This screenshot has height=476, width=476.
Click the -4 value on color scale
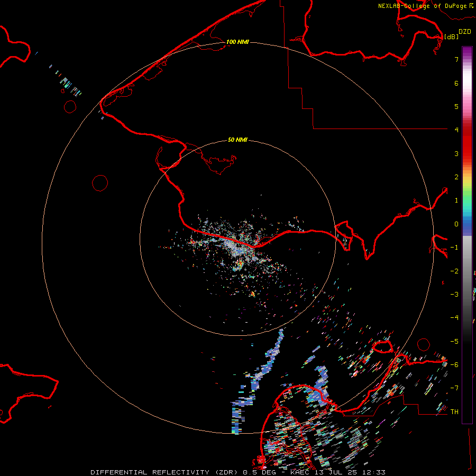(x=454, y=318)
